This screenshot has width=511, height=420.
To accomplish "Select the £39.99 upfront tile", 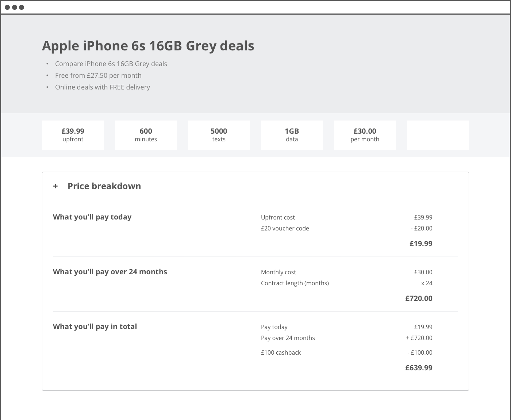I will tap(73, 135).
